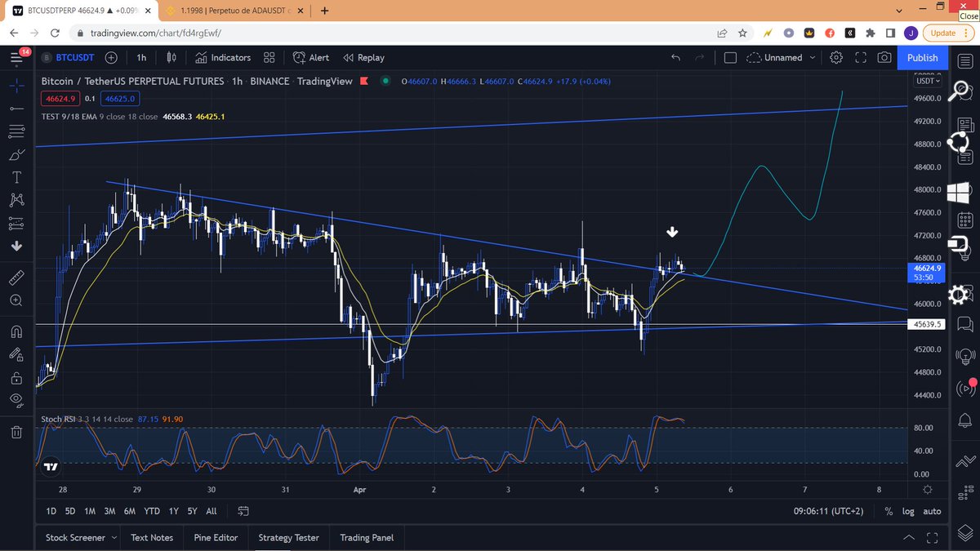The width and height of the screenshot is (980, 551).
Task: Toggle percent scale mode
Action: (889, 511)
